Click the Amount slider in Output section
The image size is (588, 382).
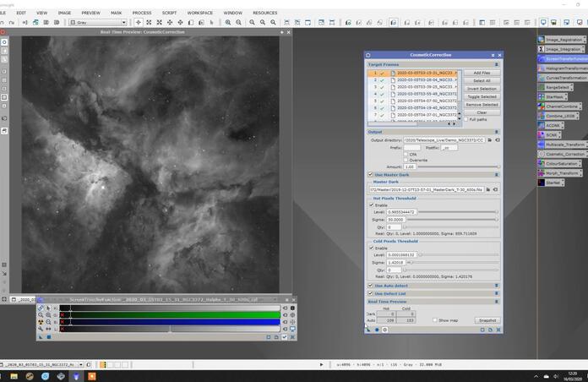pyautogui.click(x=459, y=166)
